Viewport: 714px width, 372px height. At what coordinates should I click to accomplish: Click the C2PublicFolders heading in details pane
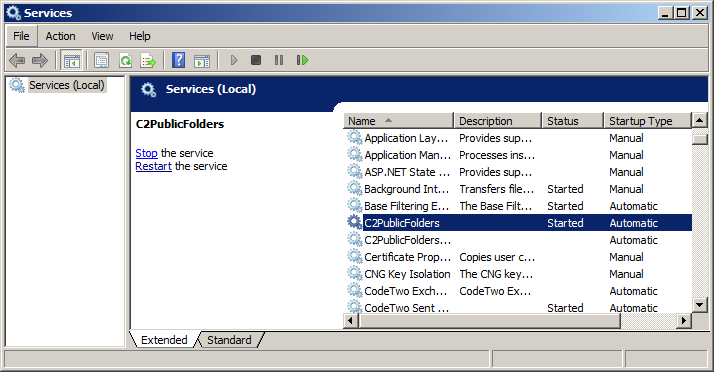(x=180, y=124)
